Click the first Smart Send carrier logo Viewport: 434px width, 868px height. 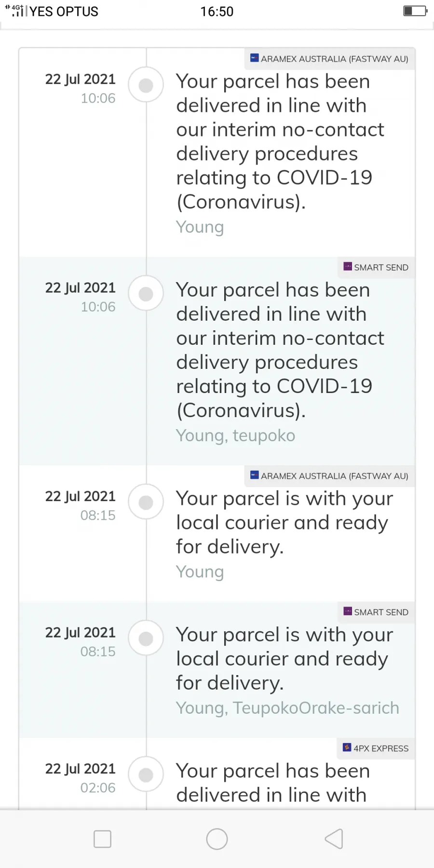click(348, 267)
